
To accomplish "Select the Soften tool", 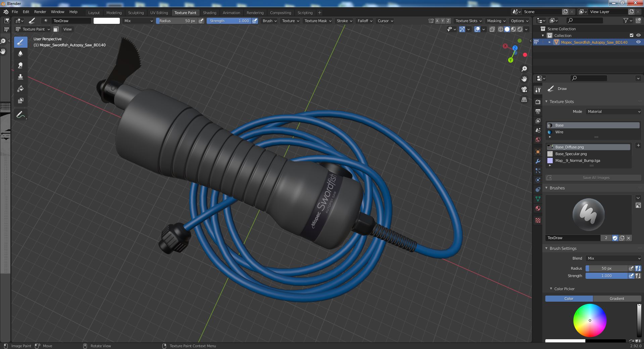I will 20,54.
